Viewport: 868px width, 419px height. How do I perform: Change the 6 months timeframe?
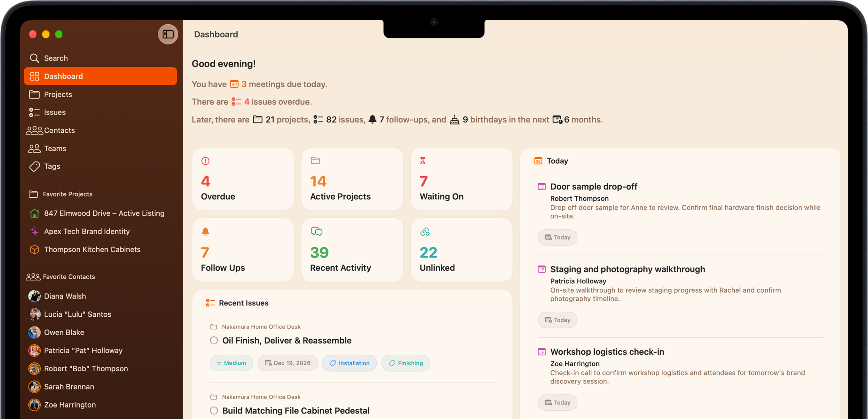pyautogui.click(x=578, y=120)
